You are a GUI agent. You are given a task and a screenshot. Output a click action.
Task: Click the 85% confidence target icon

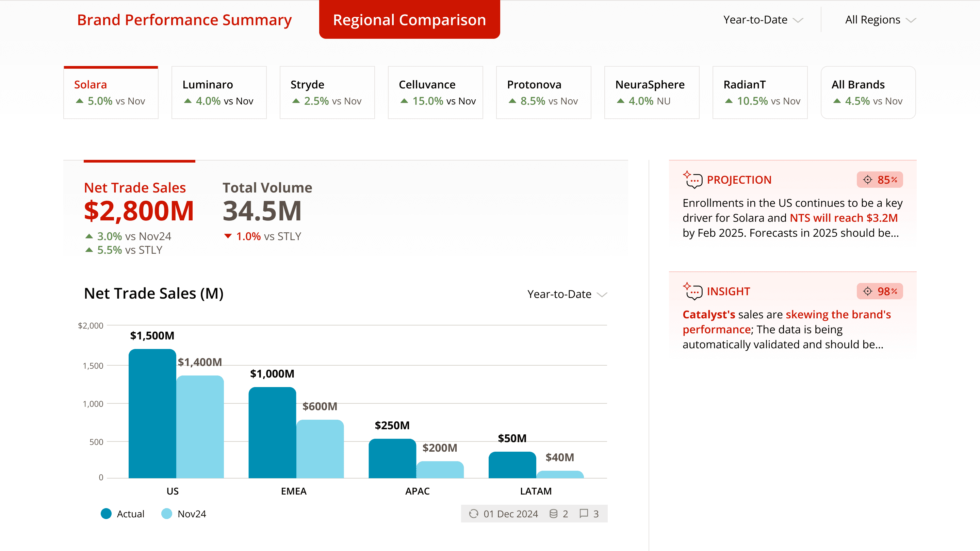click(x=867, y=180)
